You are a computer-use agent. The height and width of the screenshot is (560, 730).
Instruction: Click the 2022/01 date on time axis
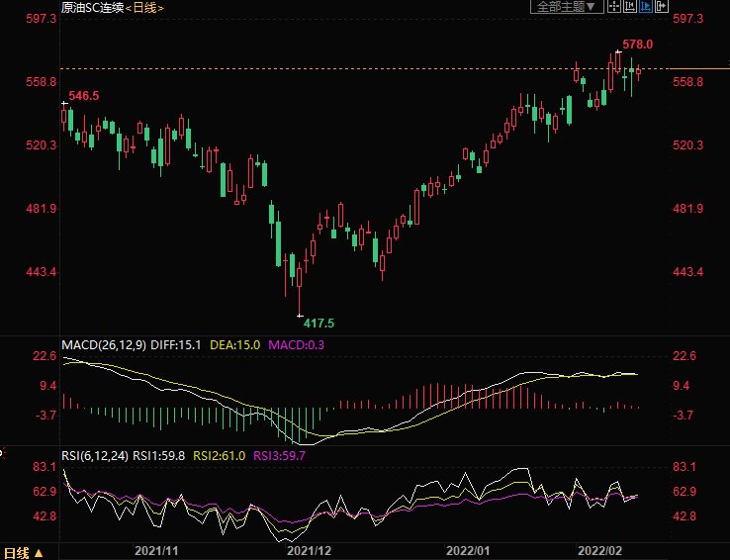468,550
